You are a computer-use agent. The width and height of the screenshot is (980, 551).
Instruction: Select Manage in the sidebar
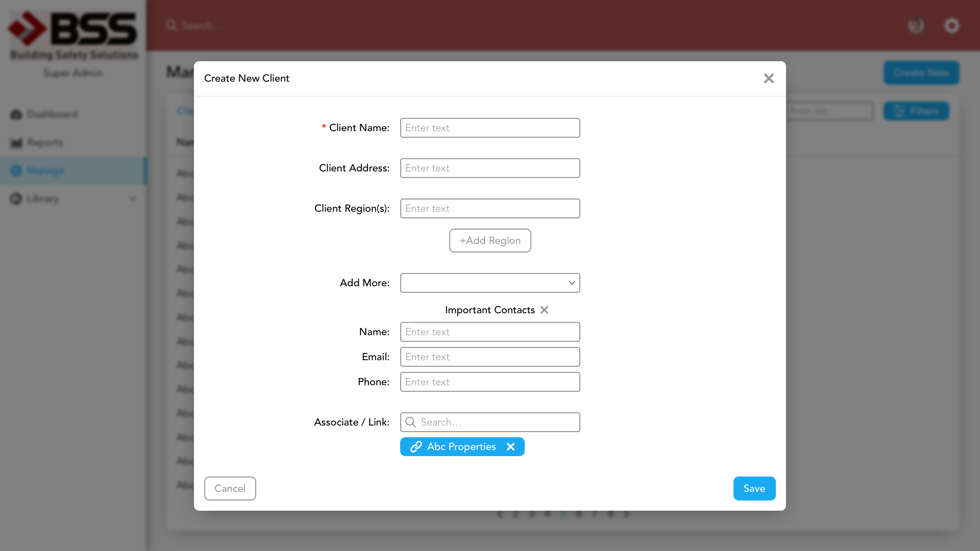click(45, 171)
